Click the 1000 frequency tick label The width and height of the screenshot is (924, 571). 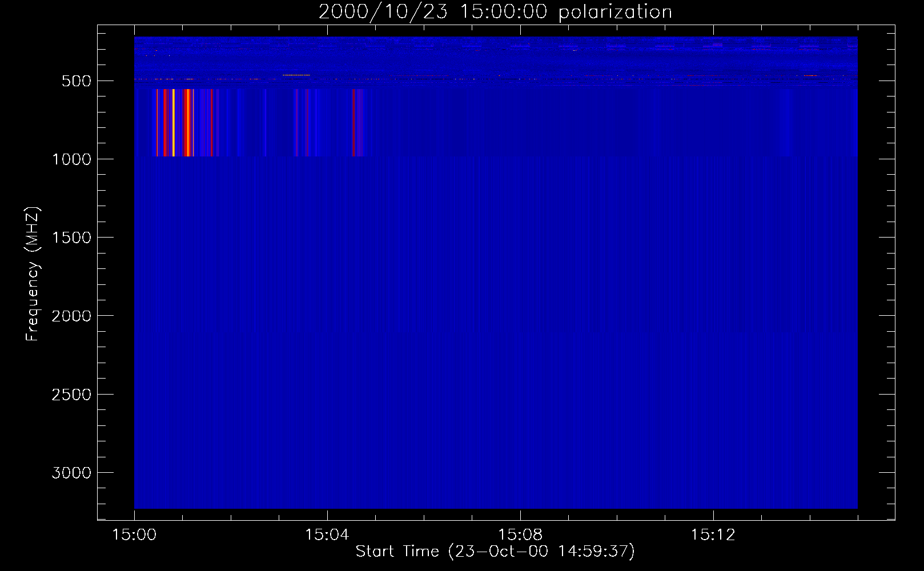71,159
